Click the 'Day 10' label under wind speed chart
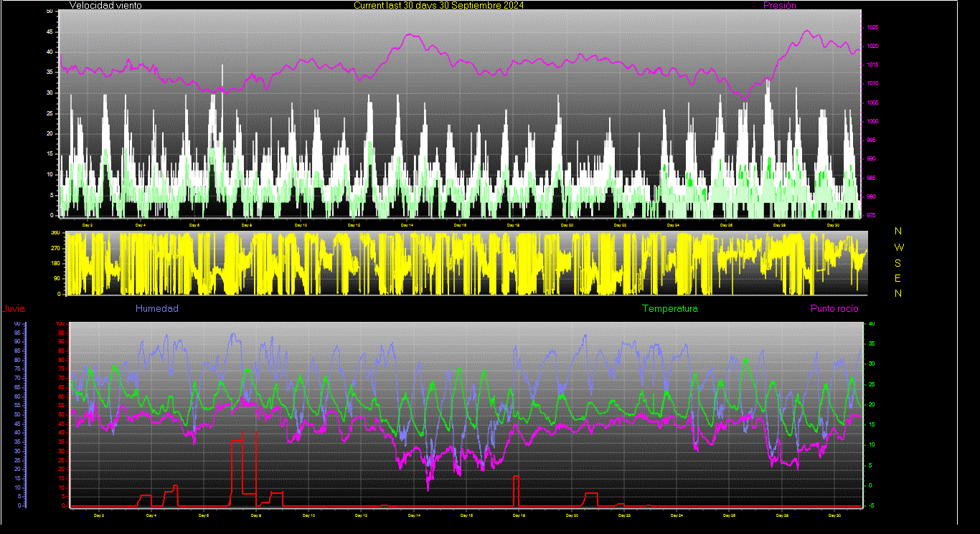The width and height of the screenshot is (980, 534). (301, 225)
